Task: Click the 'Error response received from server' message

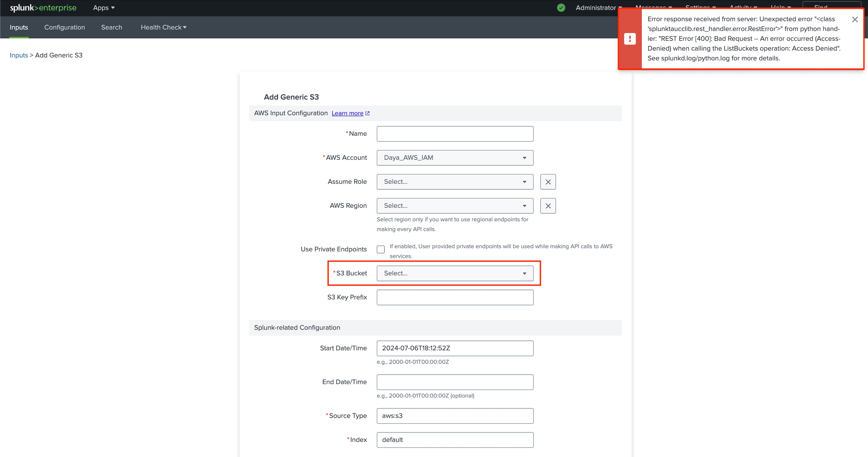Action: [744, 39]
